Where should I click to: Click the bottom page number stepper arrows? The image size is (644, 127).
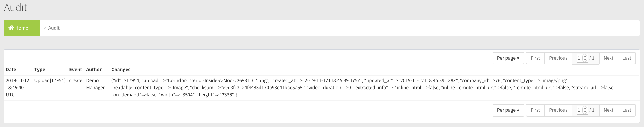[x=585, y=110]
